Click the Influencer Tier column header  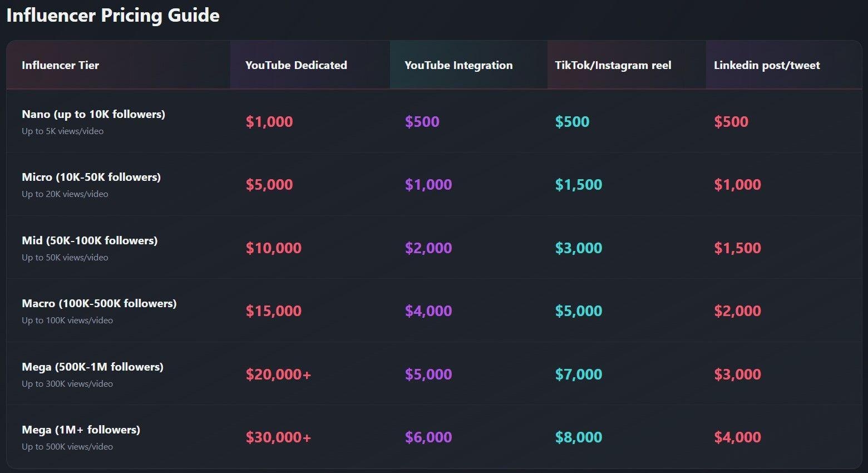[x=60, y=65]
